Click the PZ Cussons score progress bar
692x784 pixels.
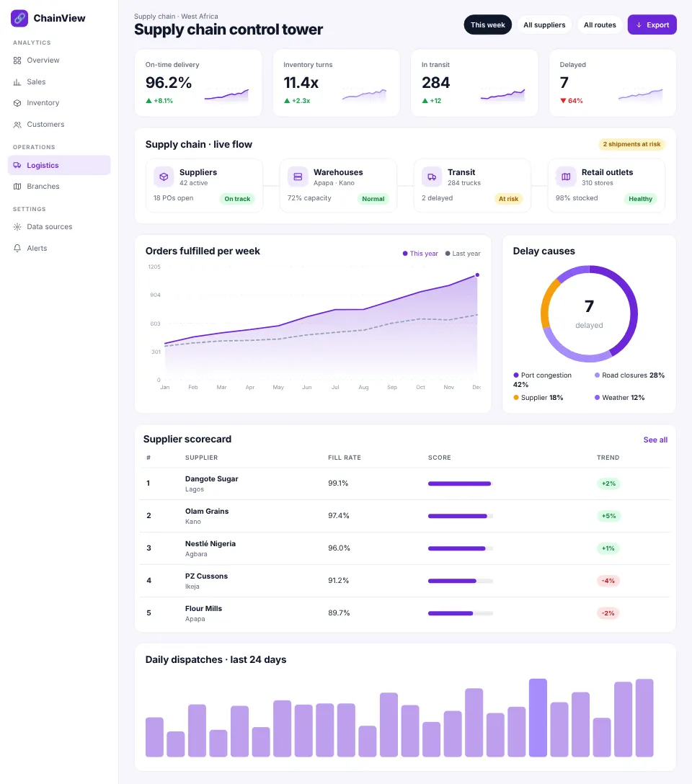(x=461, y=581)
